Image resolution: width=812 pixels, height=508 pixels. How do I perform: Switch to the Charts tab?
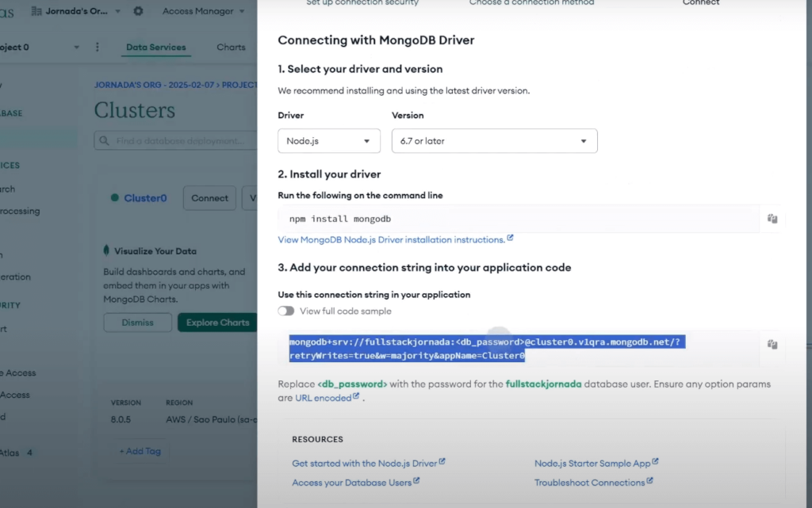pos(231,48)
